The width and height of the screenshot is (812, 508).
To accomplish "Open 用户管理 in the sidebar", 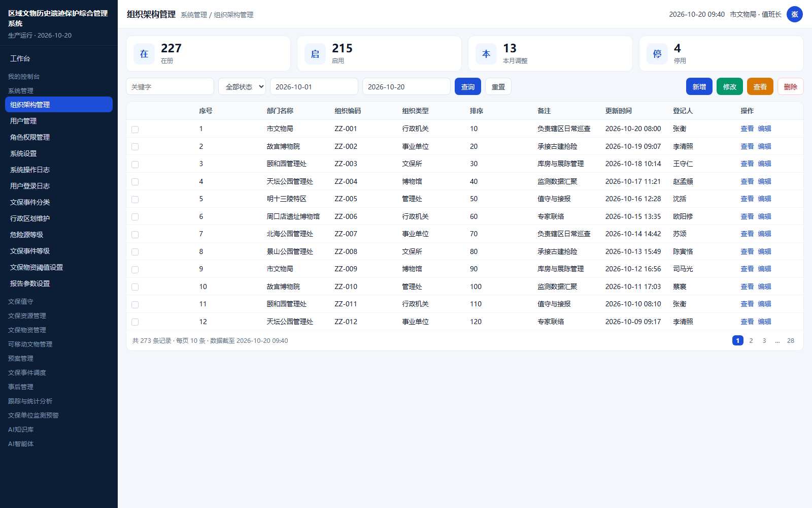I will (59, 121).
